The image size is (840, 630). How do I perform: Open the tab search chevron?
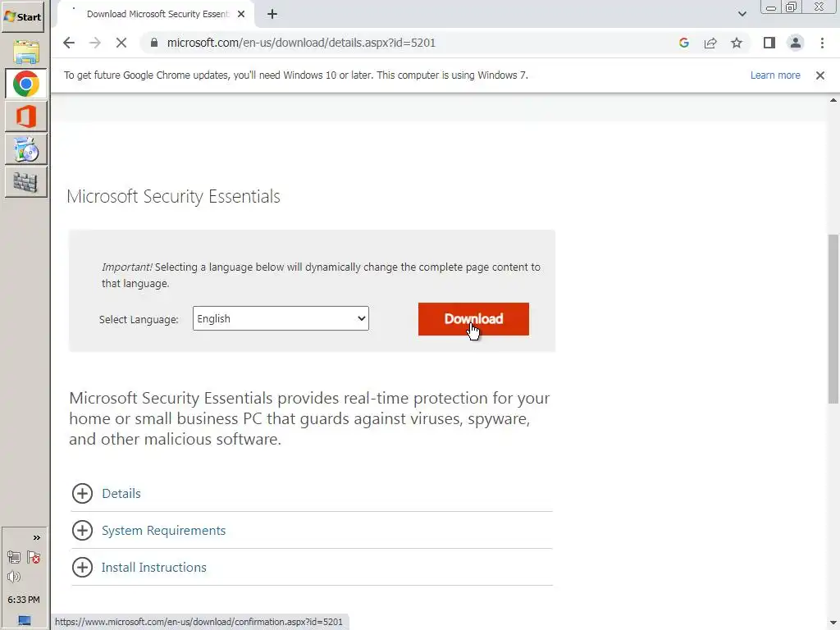(742, 14)
